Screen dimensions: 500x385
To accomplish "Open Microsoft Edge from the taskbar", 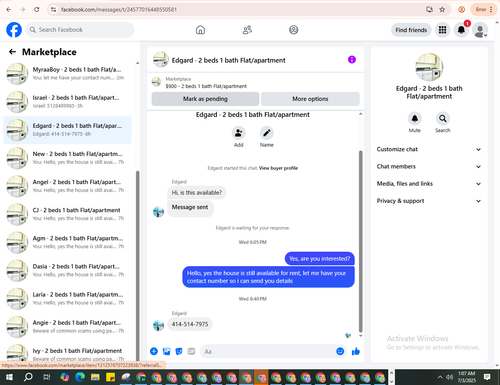I will (80, 377).
